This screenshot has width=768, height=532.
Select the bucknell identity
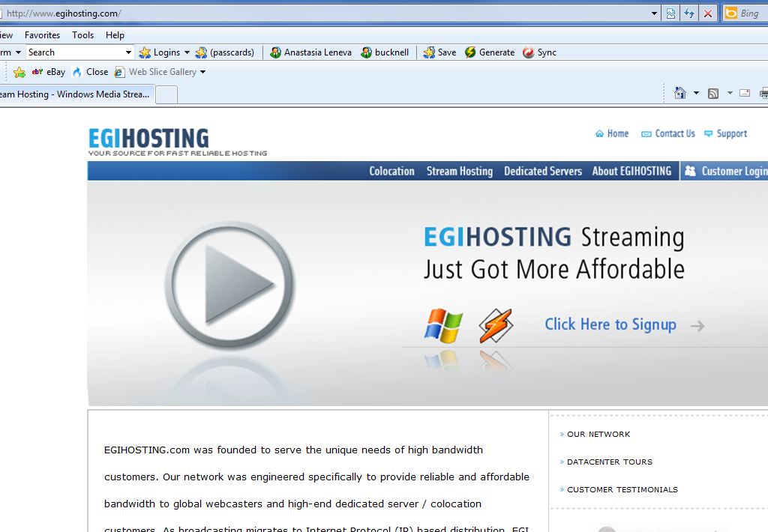(385, 52)
